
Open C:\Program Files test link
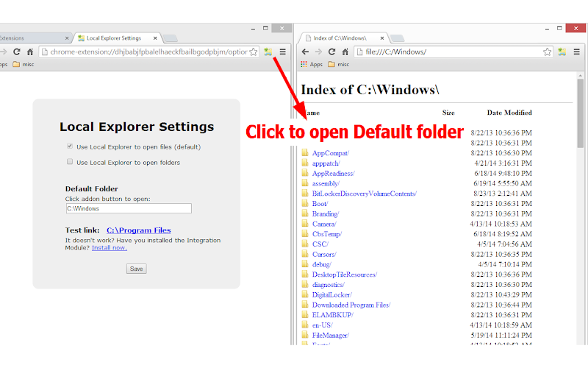pyautogui.click(x=138, y=230)
